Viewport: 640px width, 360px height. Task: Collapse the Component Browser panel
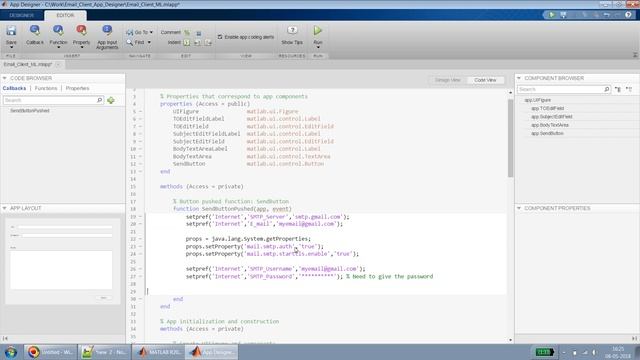point(519,78)
